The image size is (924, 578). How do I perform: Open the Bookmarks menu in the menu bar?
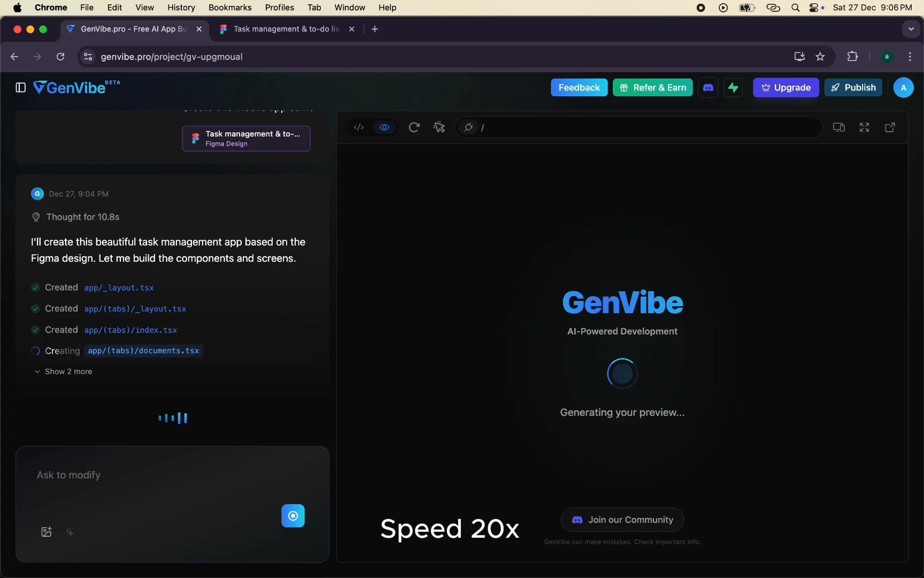(x=229, y=7)
